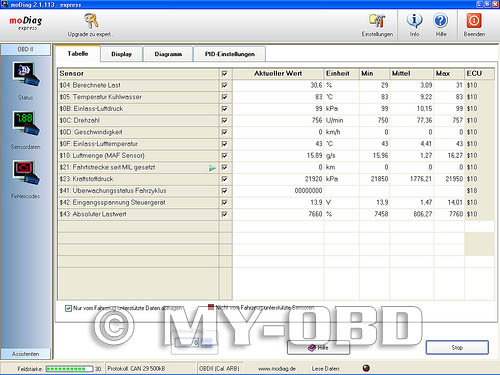Viewport: 500px width, 375px height.
Task: Click the Max column header
Action: [x=449, y=74]
